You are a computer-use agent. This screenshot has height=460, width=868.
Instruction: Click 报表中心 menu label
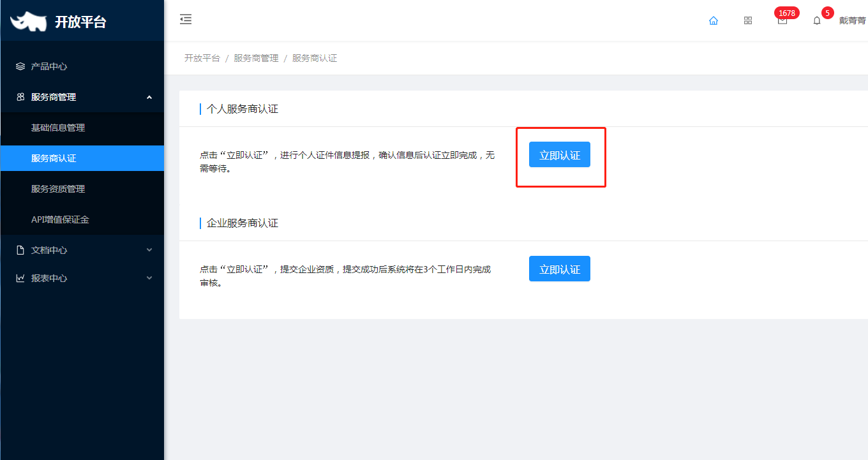[49, 278]
